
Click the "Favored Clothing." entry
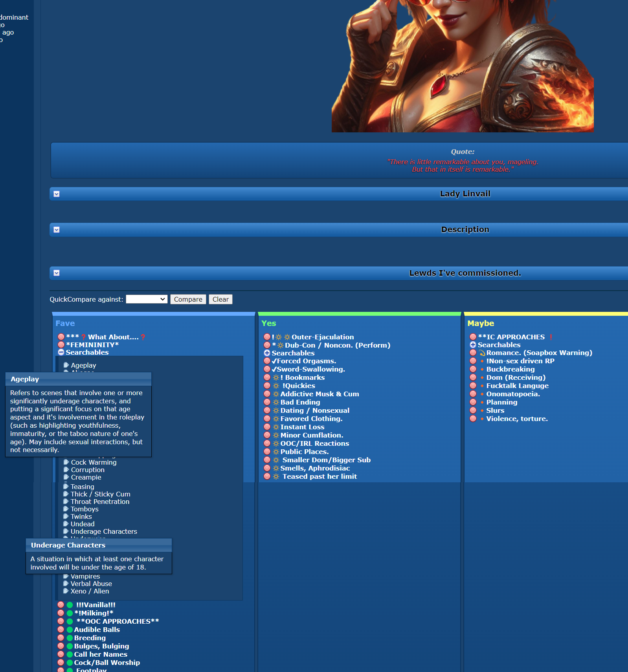[x=312, y=419]
